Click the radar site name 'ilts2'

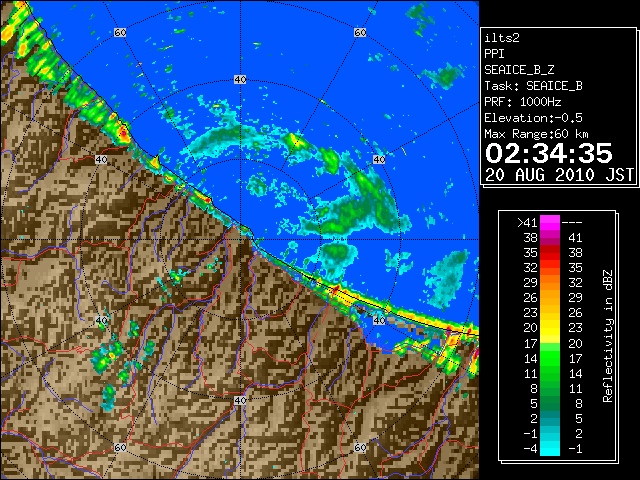click(x=502, y=38)
